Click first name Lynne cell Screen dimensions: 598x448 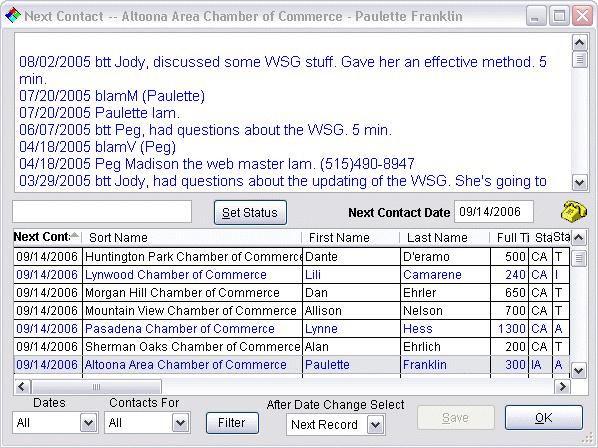click(x=351, y=329)
